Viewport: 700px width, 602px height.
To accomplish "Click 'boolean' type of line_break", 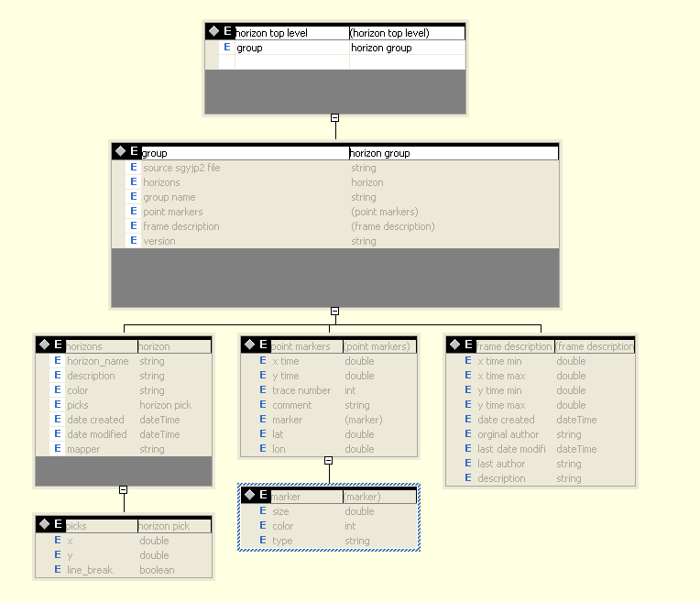I will 158,570.
